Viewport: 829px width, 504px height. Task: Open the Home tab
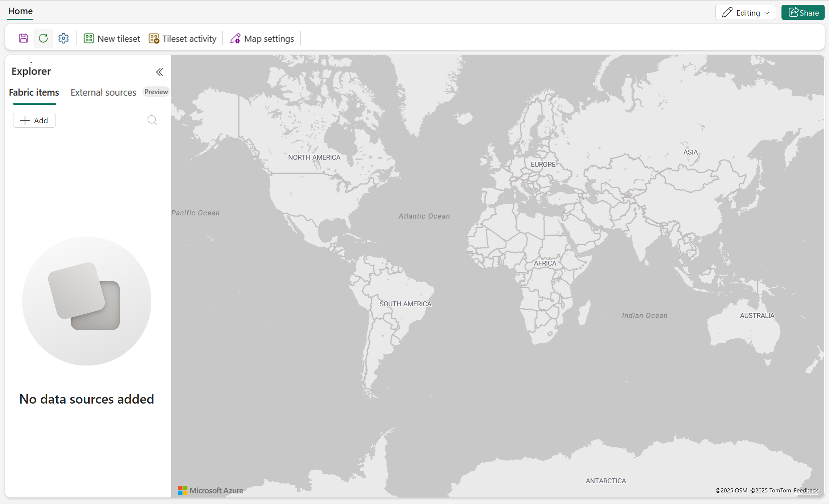point(20,11)
